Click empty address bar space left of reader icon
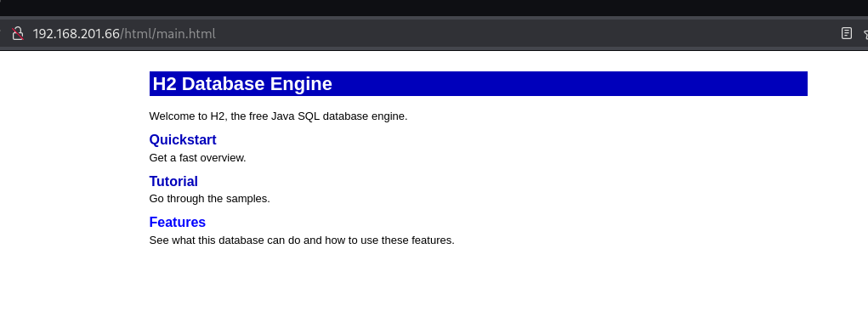868x311 pixels. (526, 34)
